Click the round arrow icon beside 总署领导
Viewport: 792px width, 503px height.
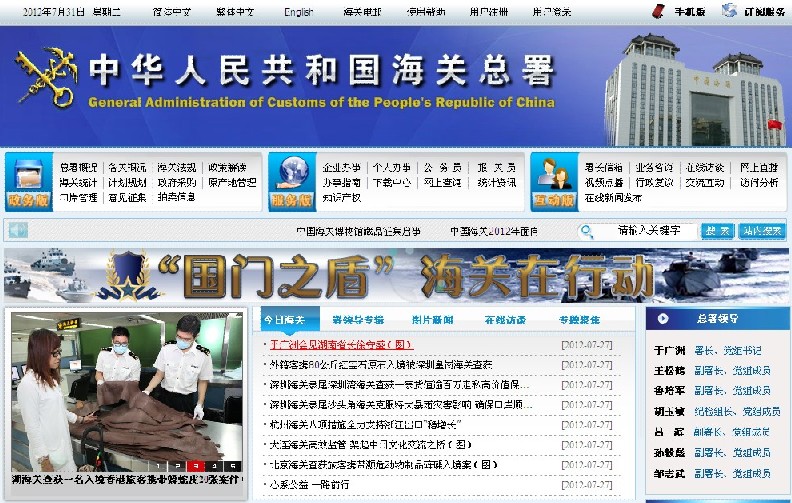click(663, 319)
